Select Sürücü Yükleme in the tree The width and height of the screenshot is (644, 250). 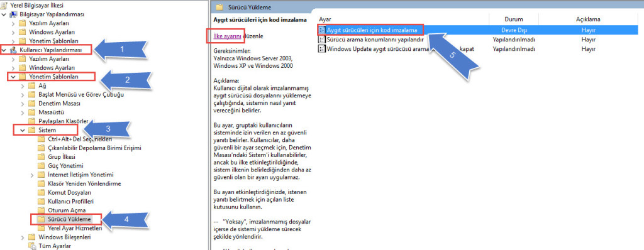click(x=69, y=219)
